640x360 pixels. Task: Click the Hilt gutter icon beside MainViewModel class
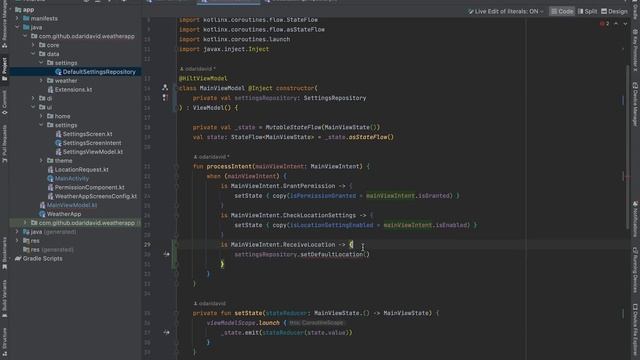165,87
